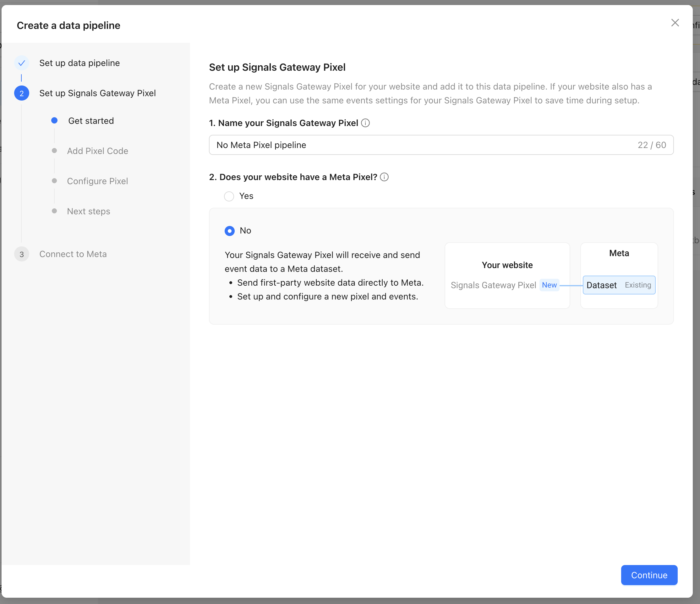The width and height of the screenshot is (700, 604).
Task: Go to Next steps substep
Action: pyautogui.click(x=89, y=211)
